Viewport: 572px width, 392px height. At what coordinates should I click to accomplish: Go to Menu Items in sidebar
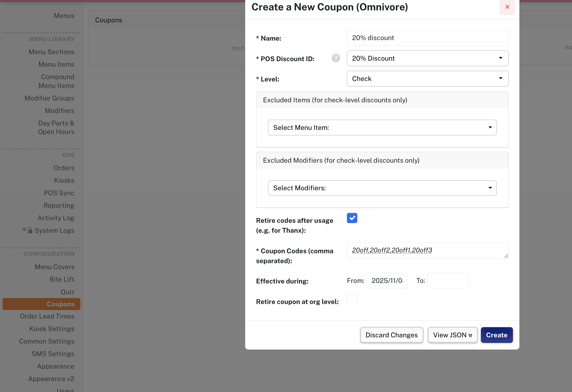tap(56, 64)
